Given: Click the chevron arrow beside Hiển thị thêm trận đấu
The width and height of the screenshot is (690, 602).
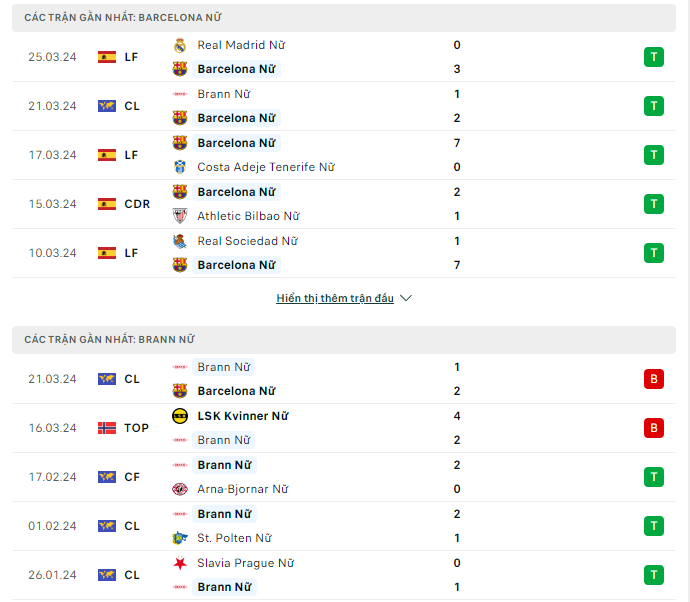Looking at the screenshot, I should [406, 298].
